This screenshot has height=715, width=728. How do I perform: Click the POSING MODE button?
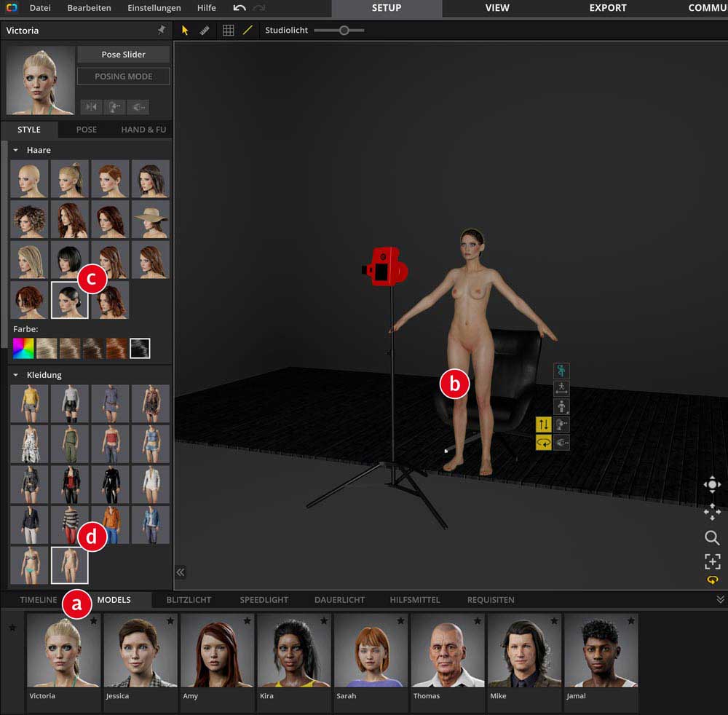pos(123,76)
